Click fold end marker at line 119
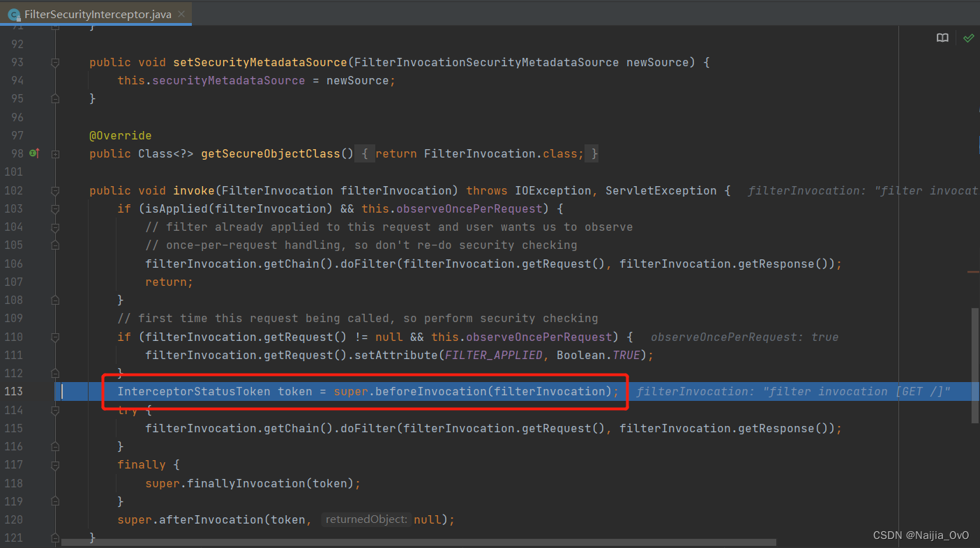The width and height of the screenshot is (980, 548). [x=55, y=502]
